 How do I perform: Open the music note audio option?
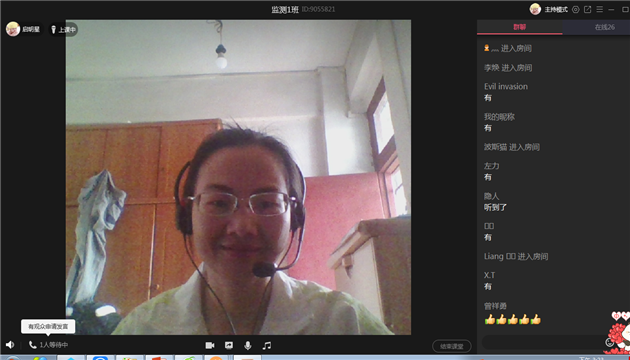267,346
